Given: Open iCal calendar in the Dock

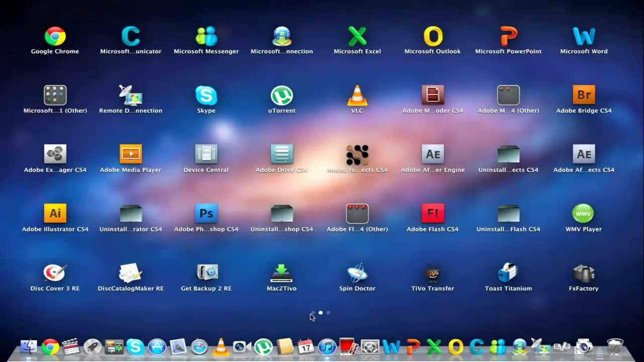Looking at the screenshot, I should [x=306, y=347].
